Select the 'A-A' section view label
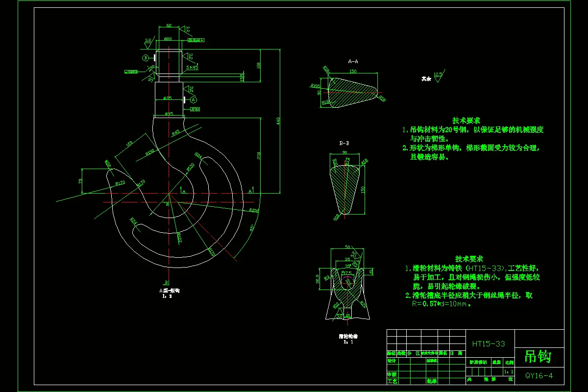Screen dimensions: 588x392 (x=353, y=62)
